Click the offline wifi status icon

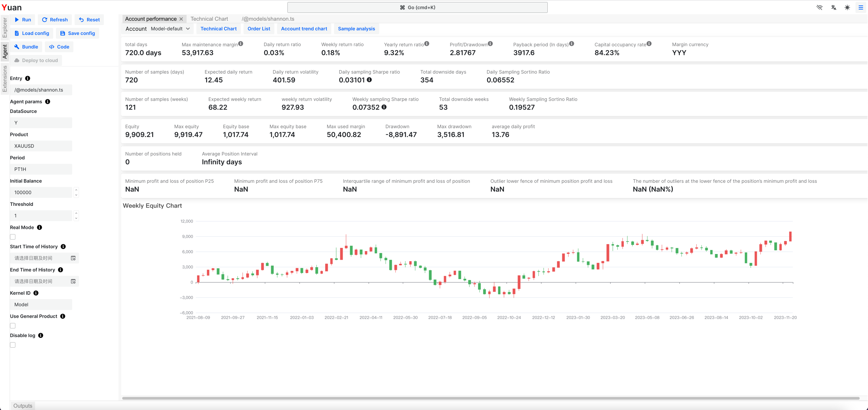coord(820,7)
